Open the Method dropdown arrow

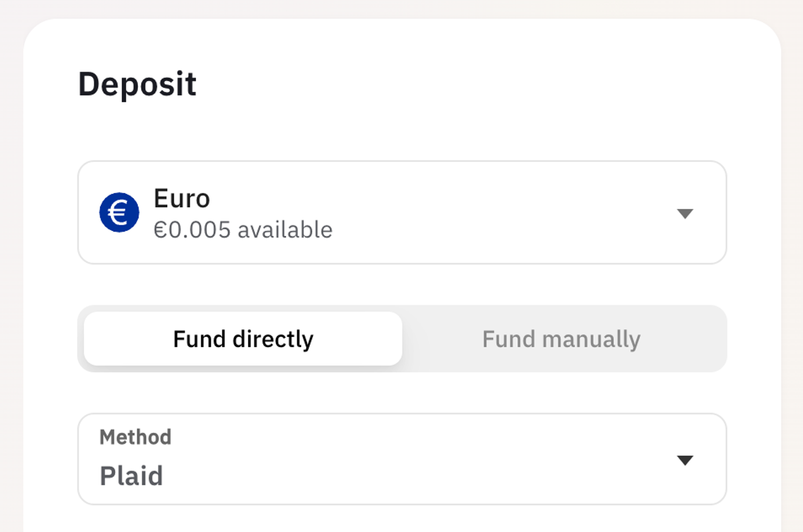[x=685, y=460]
